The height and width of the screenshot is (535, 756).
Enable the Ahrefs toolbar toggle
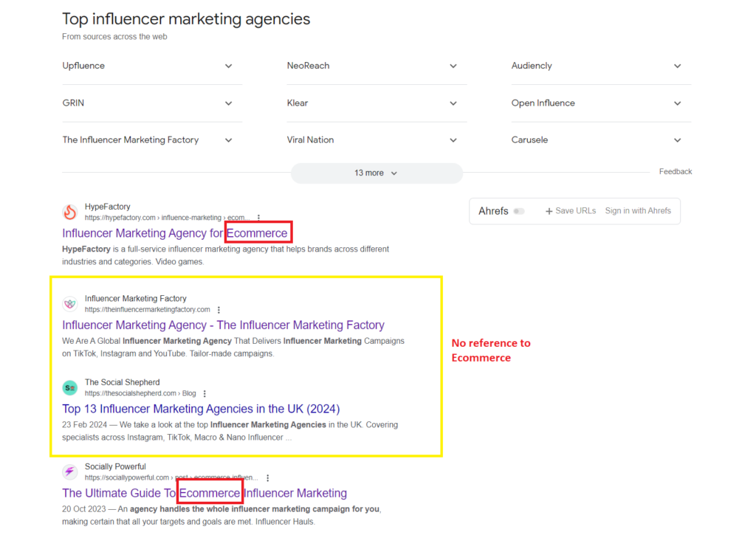point(520,211)
